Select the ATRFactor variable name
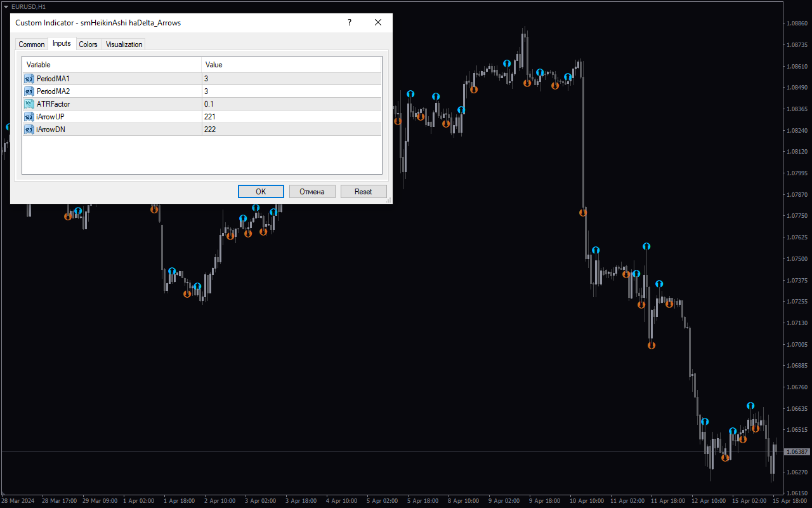This screenshot has height=508, width=812. (53, 104)
